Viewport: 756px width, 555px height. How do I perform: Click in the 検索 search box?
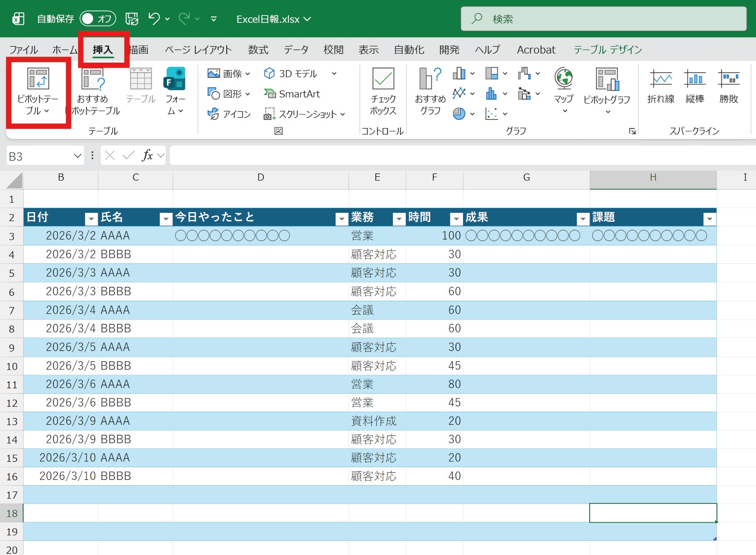(603, 19)
